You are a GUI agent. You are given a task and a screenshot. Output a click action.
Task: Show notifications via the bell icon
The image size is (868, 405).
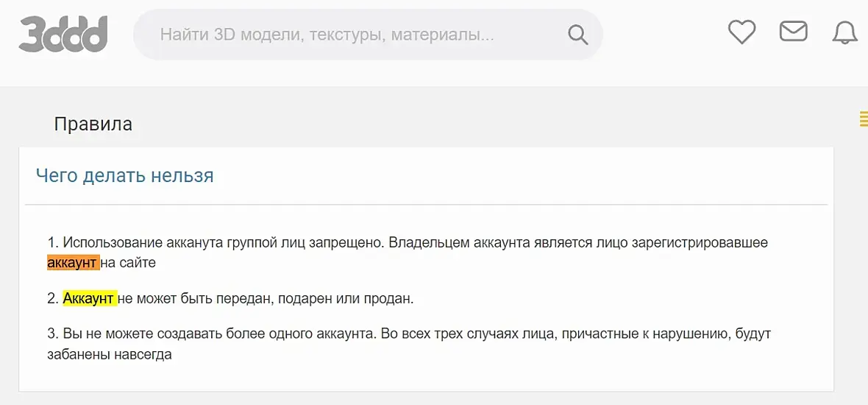coord(844,32)
